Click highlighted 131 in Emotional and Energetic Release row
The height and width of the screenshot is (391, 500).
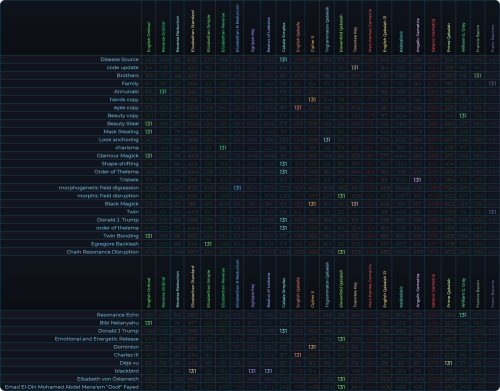(x=341, y=339)
